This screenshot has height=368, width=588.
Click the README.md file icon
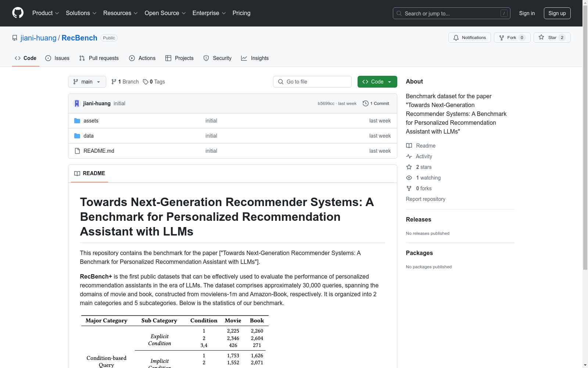pyautogui.click(x=77, y=151)
